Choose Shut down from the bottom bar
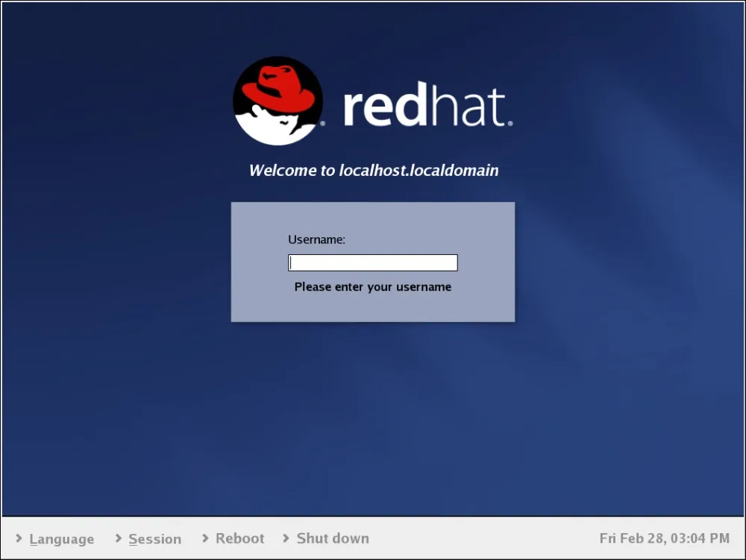Image resolution: width=746 pixels, height=560 pixels. click(x=332, y=538)
